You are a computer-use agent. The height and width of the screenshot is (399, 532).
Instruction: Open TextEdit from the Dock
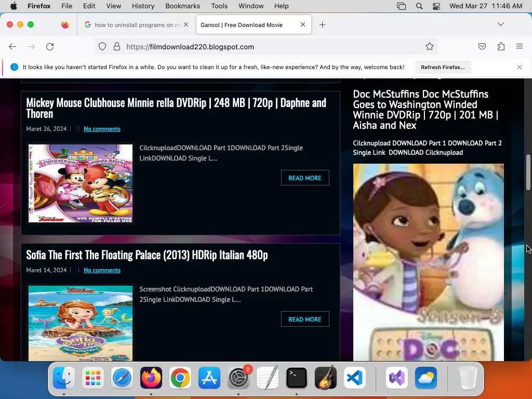coord(268,378)
